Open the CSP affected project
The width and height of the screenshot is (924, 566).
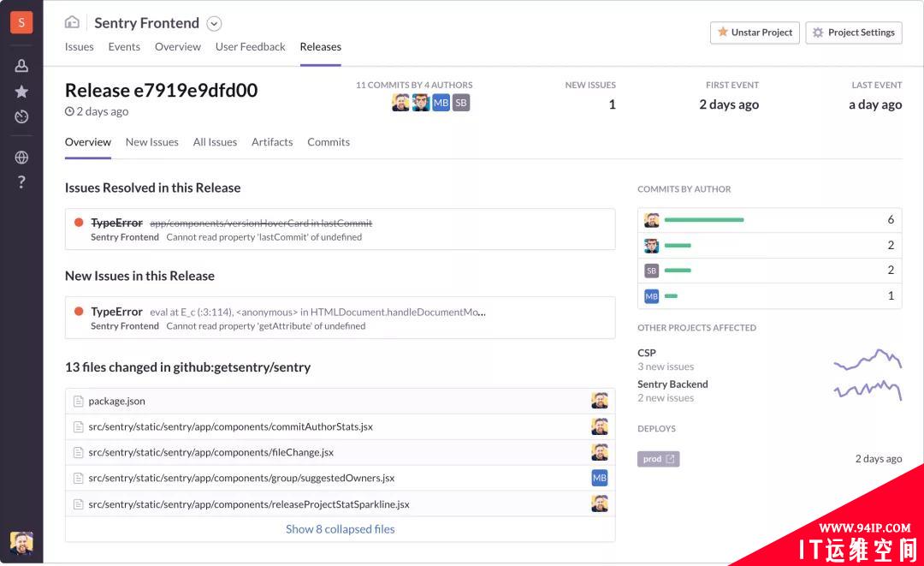tap(647, 353)
